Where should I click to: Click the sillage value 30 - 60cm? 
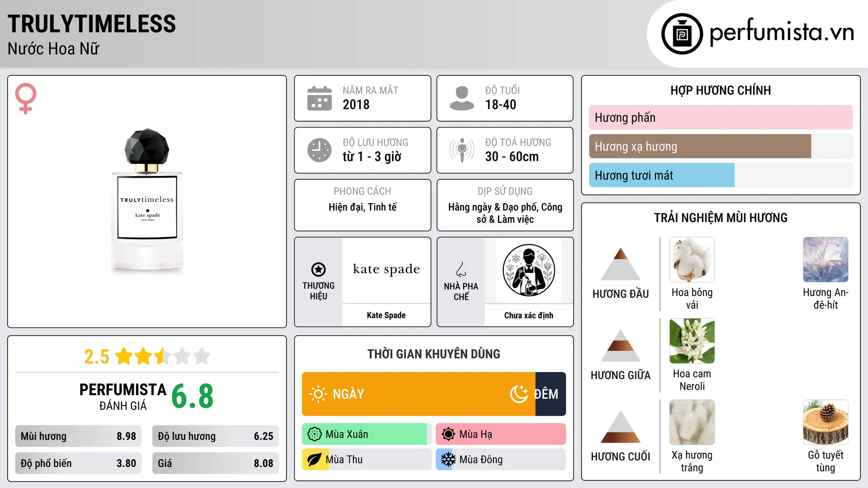(x=512, y=157)
